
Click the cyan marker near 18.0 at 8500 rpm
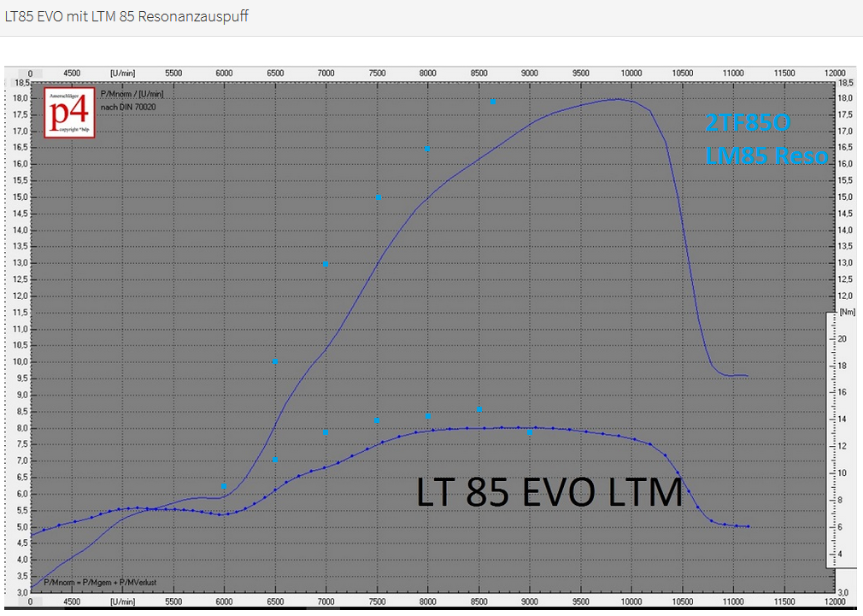(492, 102)
